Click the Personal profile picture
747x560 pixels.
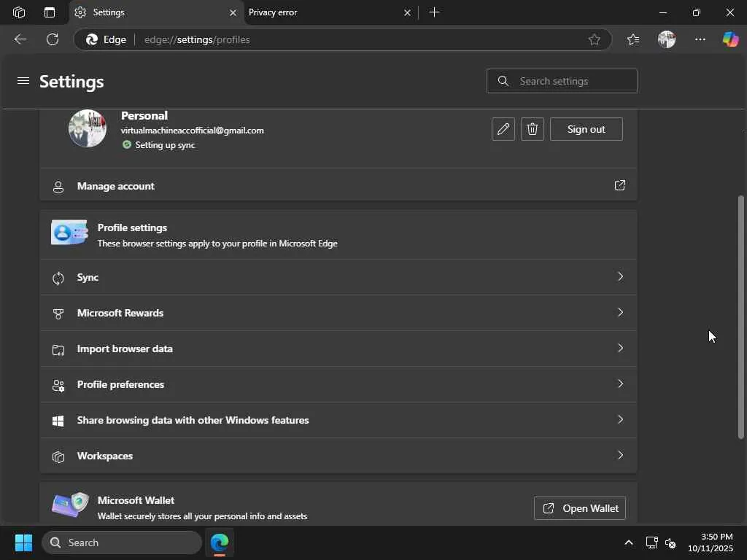click(88, 128)
